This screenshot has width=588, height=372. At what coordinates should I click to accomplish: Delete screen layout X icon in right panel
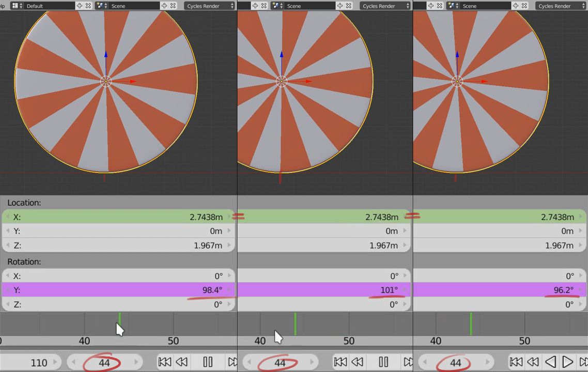[440, 6]
